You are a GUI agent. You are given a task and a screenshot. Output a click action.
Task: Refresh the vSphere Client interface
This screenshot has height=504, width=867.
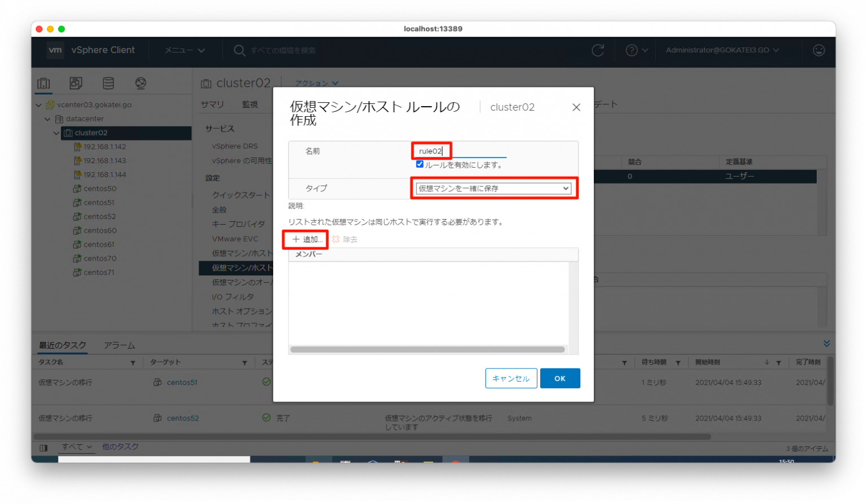(598, 50)
